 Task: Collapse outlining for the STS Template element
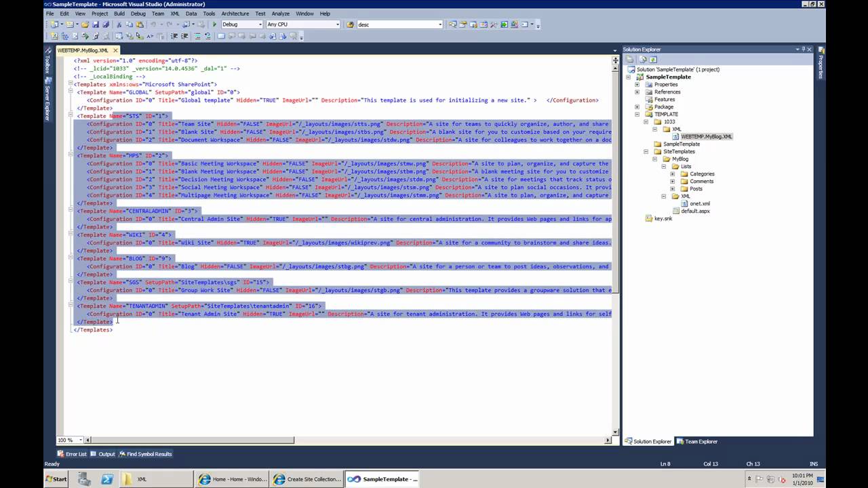click(x=70, y=116)
